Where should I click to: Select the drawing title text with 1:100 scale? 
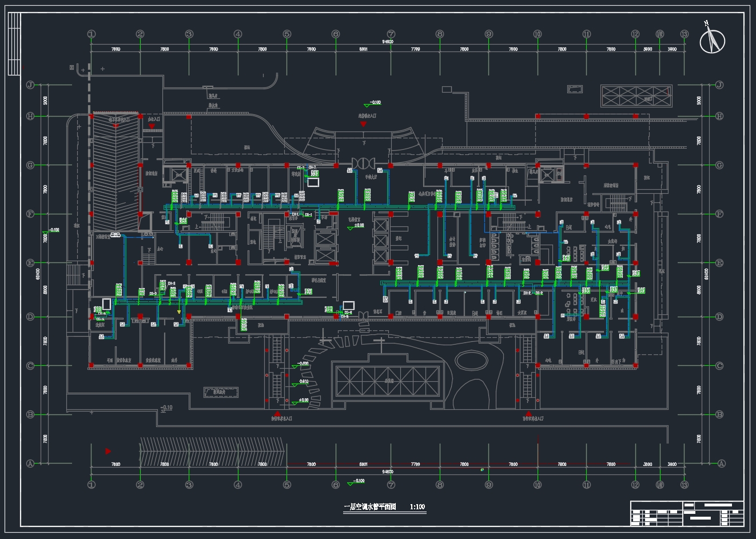(384, 507)
